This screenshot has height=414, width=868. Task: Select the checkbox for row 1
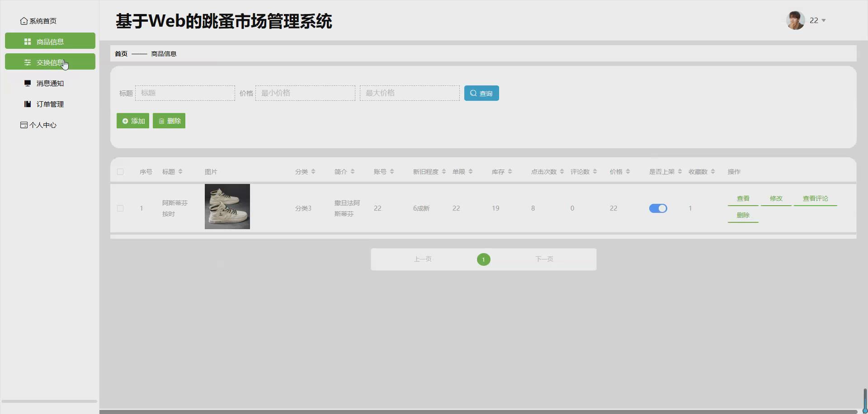[120, 208]
